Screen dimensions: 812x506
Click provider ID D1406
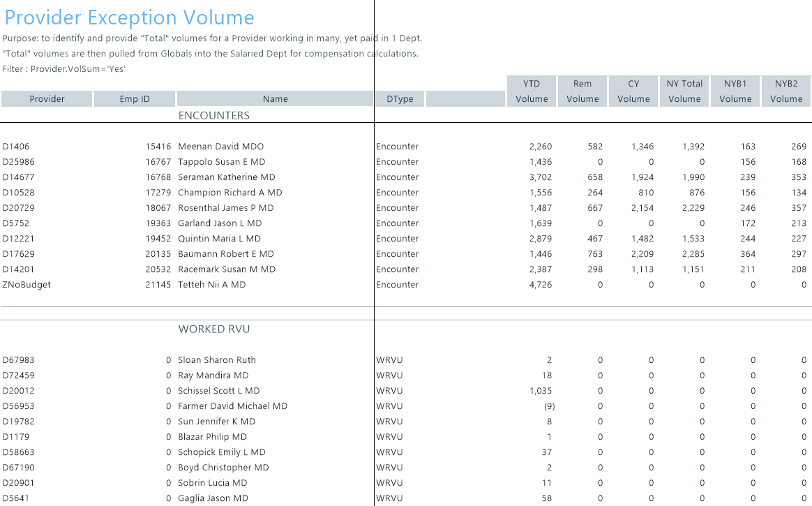coord(16,147)
